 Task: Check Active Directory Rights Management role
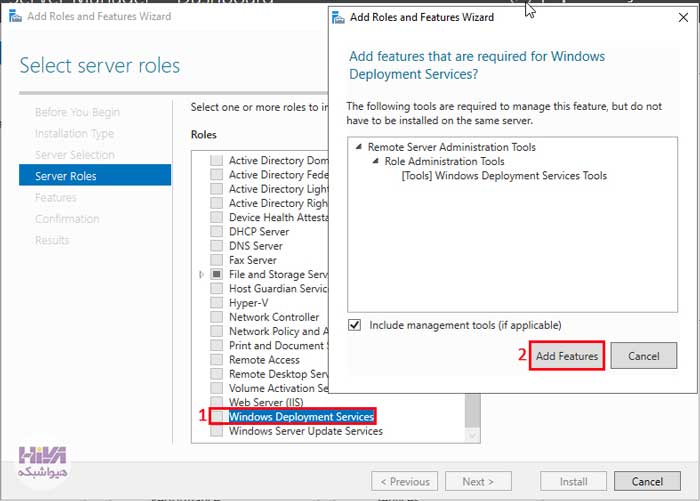217,203
